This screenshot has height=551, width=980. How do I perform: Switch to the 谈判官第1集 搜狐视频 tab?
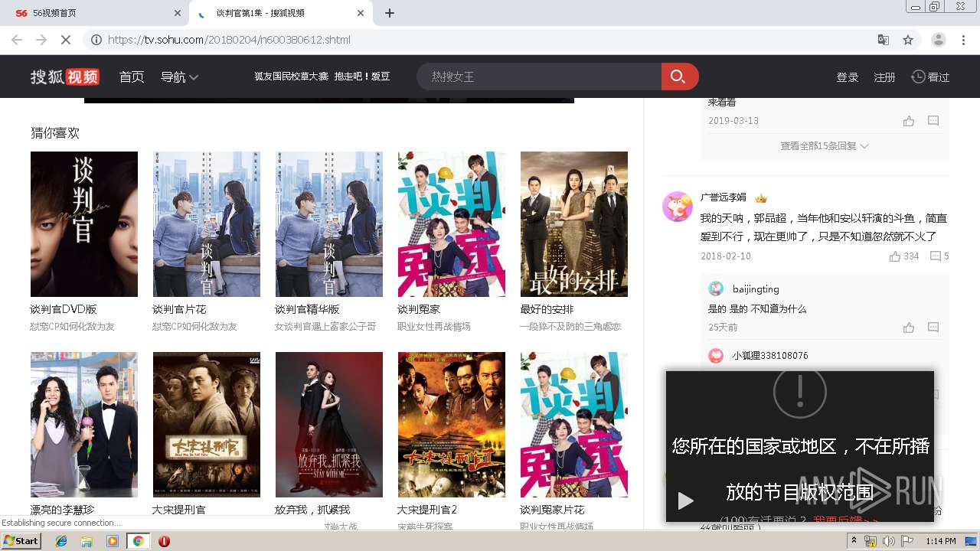[281, 13]
